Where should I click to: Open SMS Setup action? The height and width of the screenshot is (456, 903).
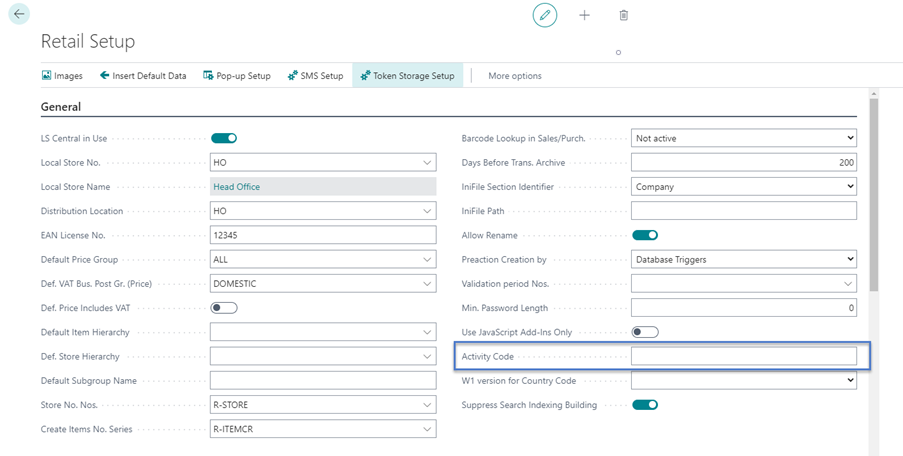[x=315, y=76]
